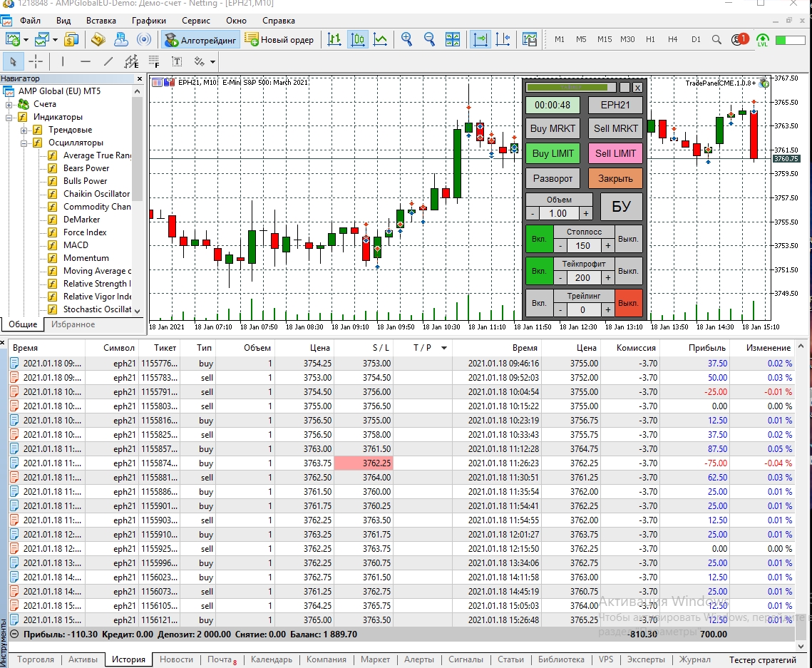Decrease Стоплосс with minus button
812x668 pixels.
coord(560,246)
